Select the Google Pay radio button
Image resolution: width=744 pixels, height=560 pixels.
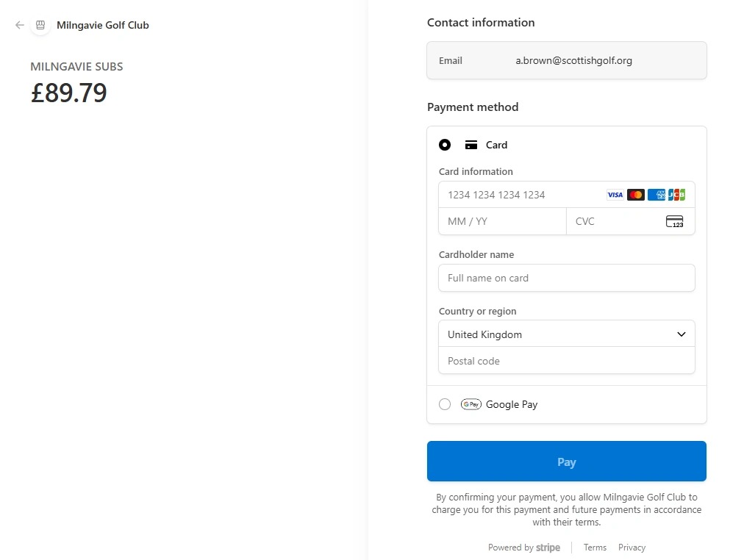[x=445, y=404]
